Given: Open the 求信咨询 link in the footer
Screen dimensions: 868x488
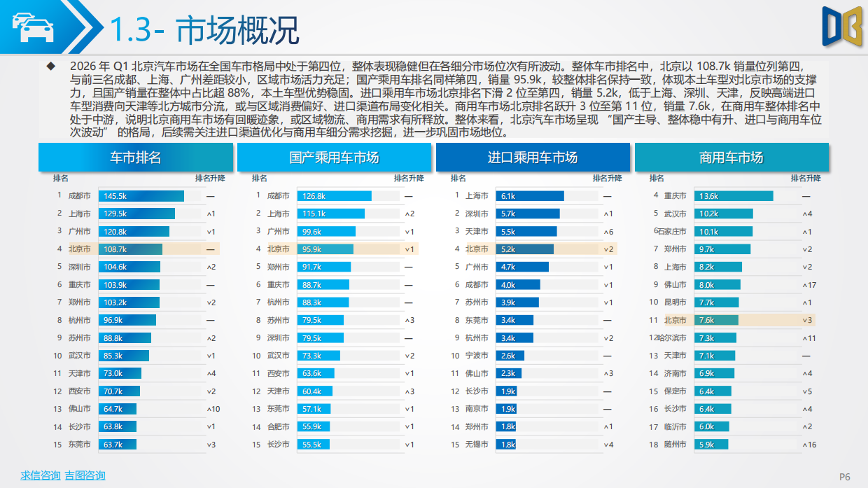Looking at the screenshot, I should coord(40,475).
